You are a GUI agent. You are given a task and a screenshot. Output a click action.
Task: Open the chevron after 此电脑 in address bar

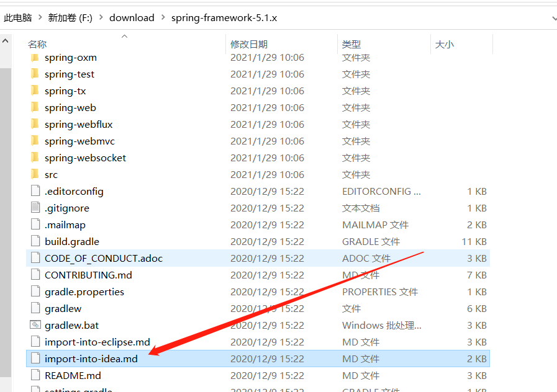pyautogui.click(x=40, y=17)
